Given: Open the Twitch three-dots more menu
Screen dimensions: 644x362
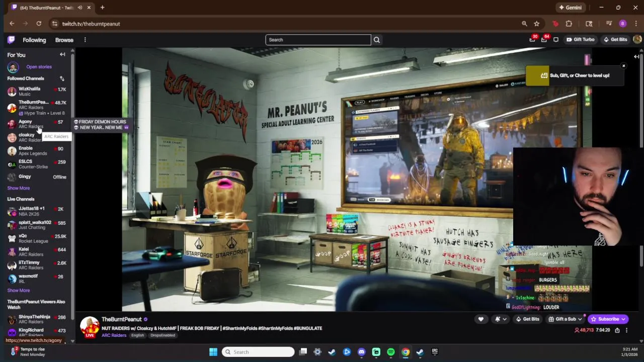Looking at the screenshot, I should 85,40.
